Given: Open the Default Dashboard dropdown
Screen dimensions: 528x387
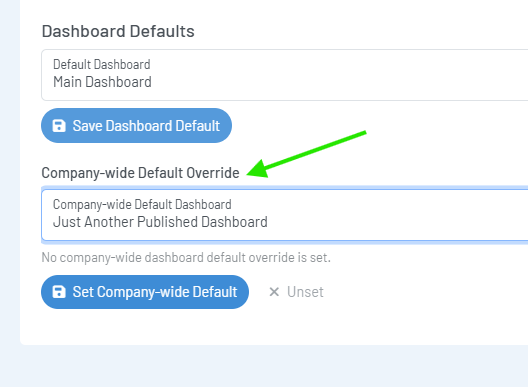Looking at the screenshot, I should 285,75.
